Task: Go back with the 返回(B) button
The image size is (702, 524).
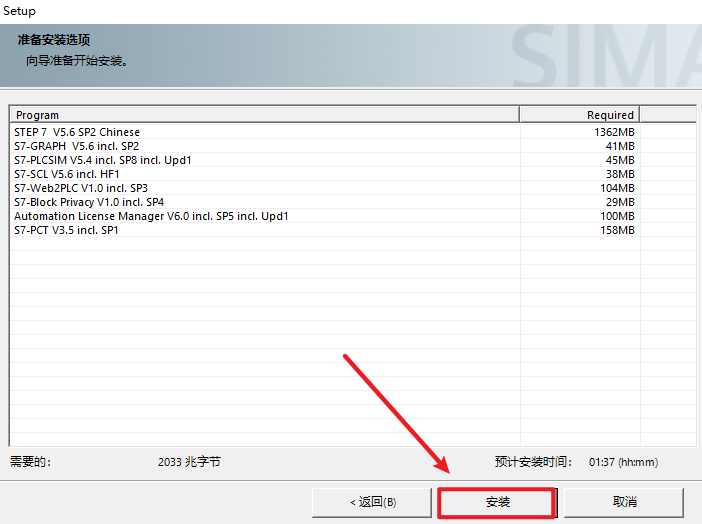Action: pos(372,503)
